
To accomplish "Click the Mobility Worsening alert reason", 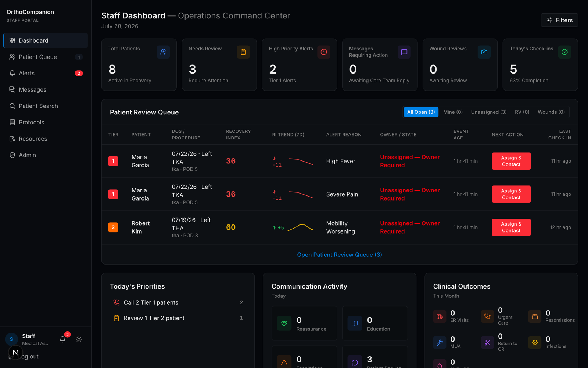I will (x=341, y=227).
